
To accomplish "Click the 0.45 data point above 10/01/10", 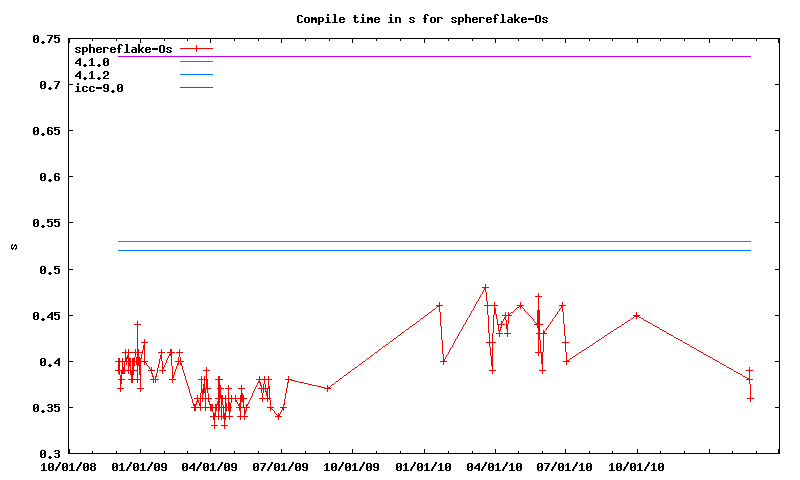I will [x=636, y=316].
